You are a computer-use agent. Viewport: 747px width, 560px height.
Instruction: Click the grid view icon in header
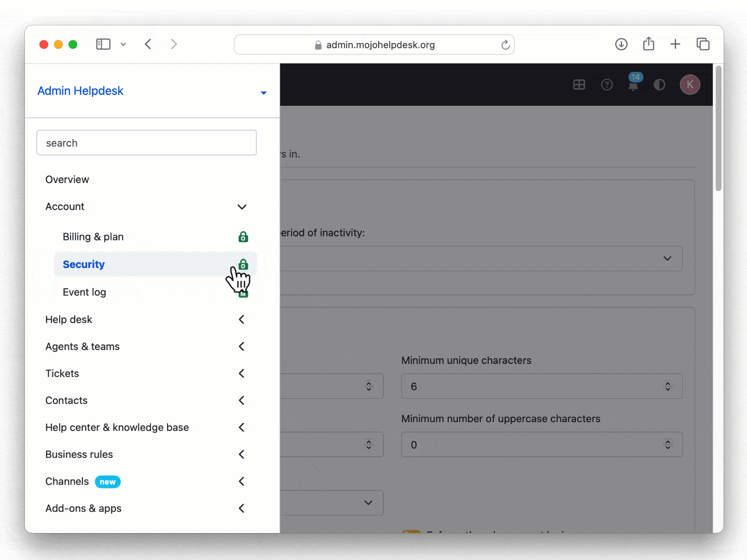click(x=579, y=85)
